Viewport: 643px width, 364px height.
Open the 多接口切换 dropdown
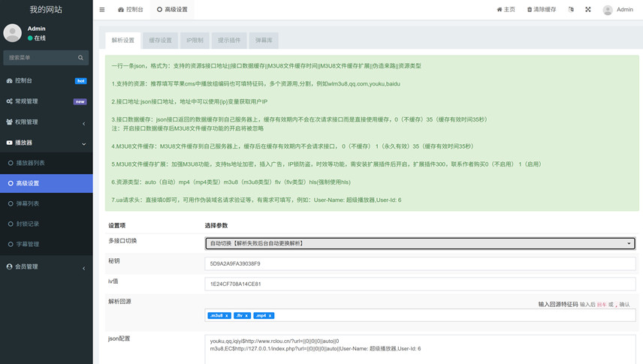(420, 243)
